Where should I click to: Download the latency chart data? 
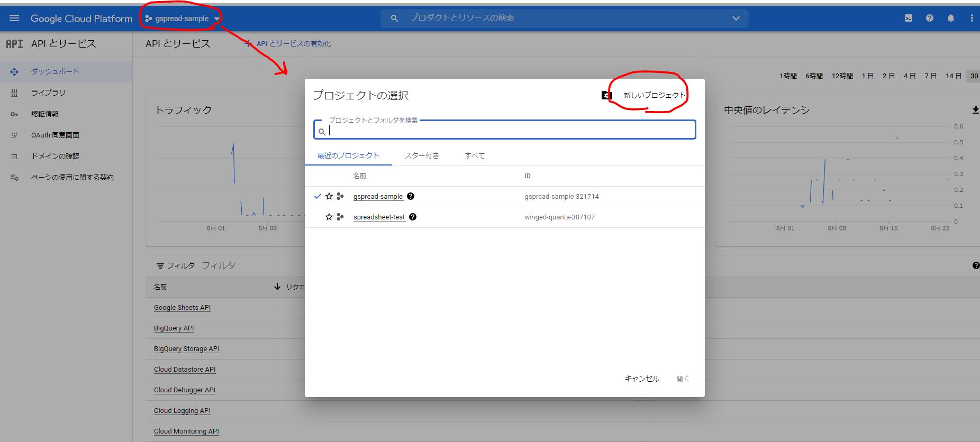point(975,110)
